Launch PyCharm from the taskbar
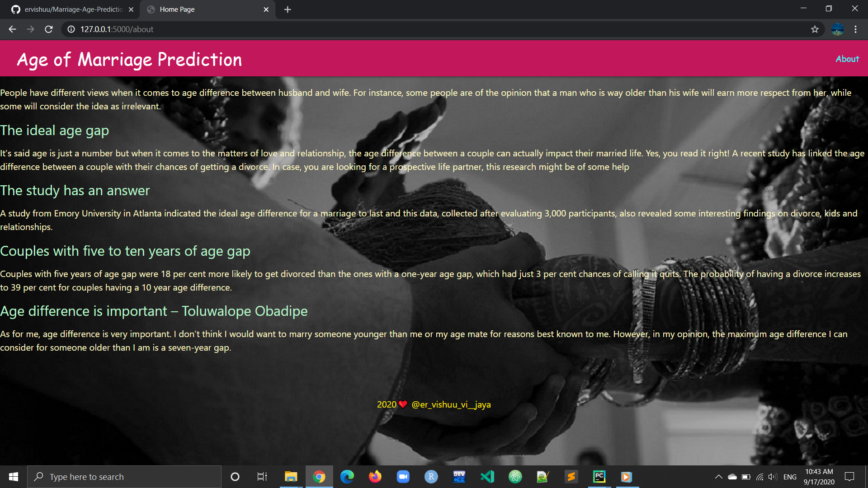 pyautogui.click(x=599, y=476)
